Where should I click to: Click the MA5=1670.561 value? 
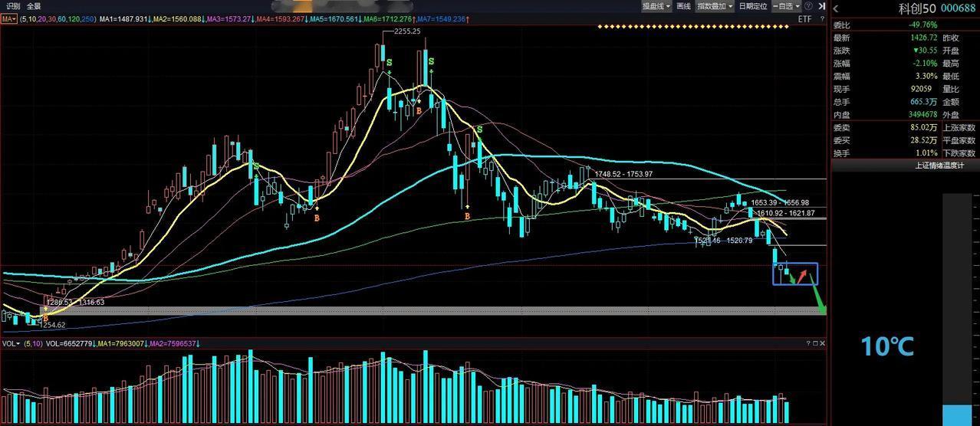pyautogui.click(x=334, y=18)
